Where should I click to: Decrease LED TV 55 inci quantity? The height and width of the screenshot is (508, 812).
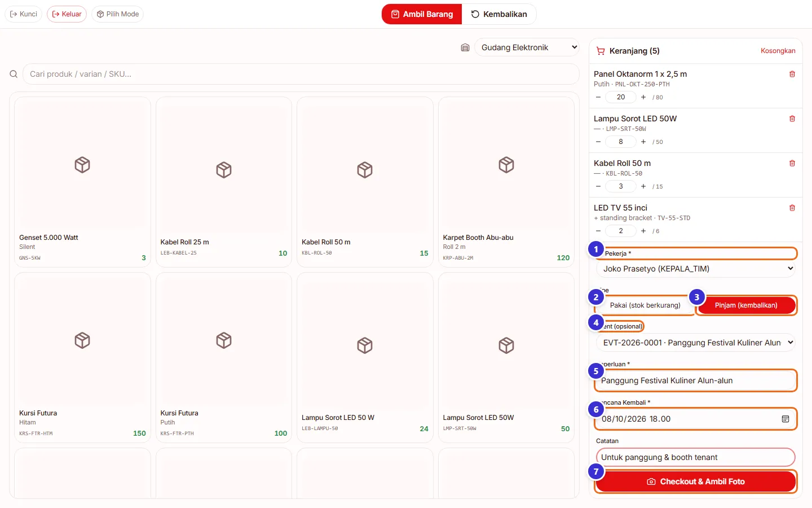pyautogui.click(x=598, y=231)
